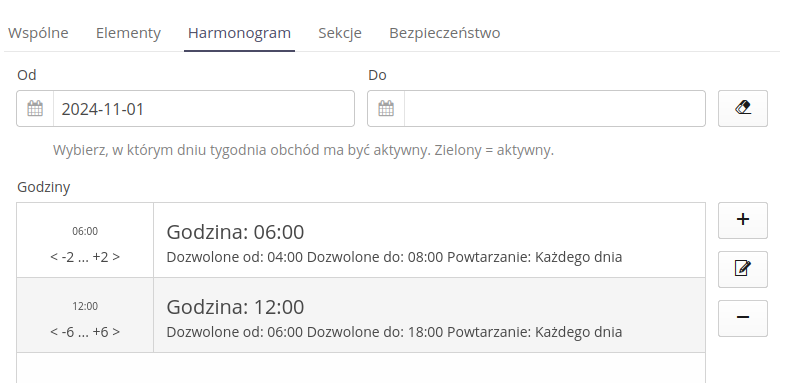Select the Godzina: 06:00 row
Viewport: 787px width, 383px height.
pos(361,240)
